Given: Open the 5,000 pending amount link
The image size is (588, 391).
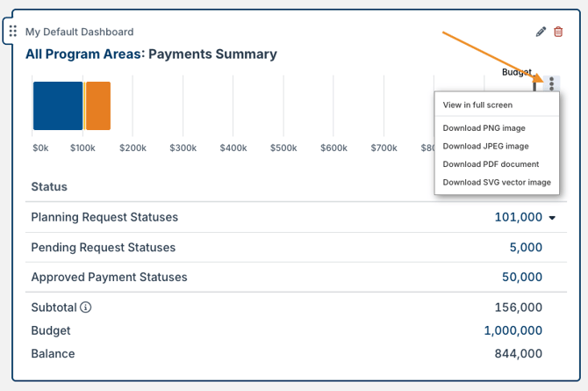Looking at the screenshot, I should pyautogui.click(x=526, y=247).
